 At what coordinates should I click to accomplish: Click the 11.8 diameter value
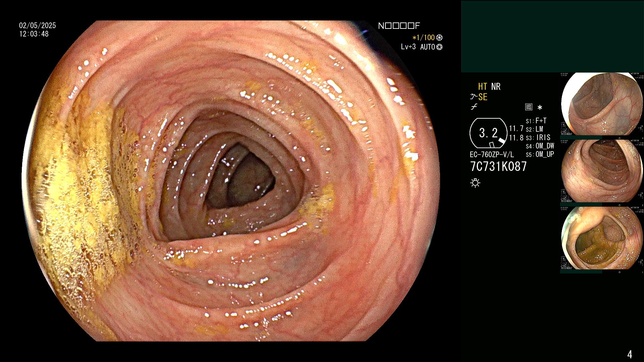[516, 138]
